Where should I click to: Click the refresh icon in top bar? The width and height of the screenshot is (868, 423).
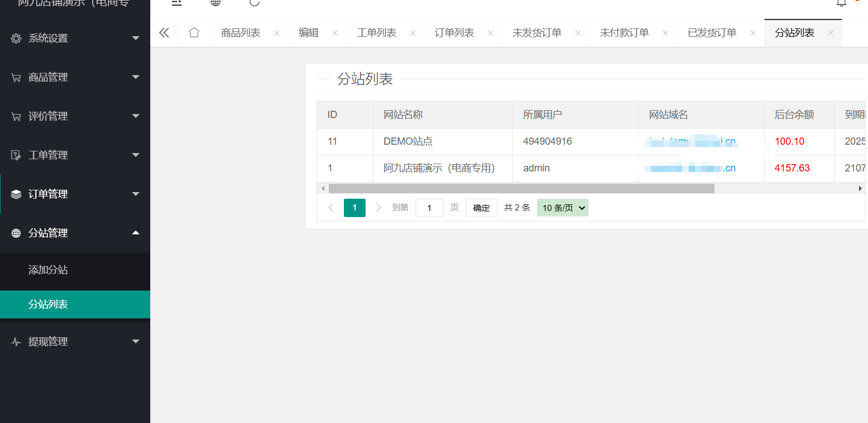(254, 3)
